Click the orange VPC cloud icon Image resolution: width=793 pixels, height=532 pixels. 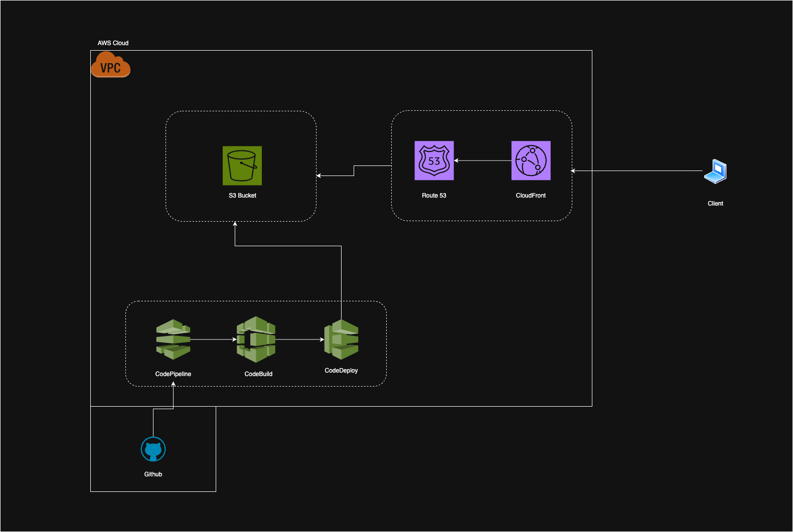(x=110, y=65)
